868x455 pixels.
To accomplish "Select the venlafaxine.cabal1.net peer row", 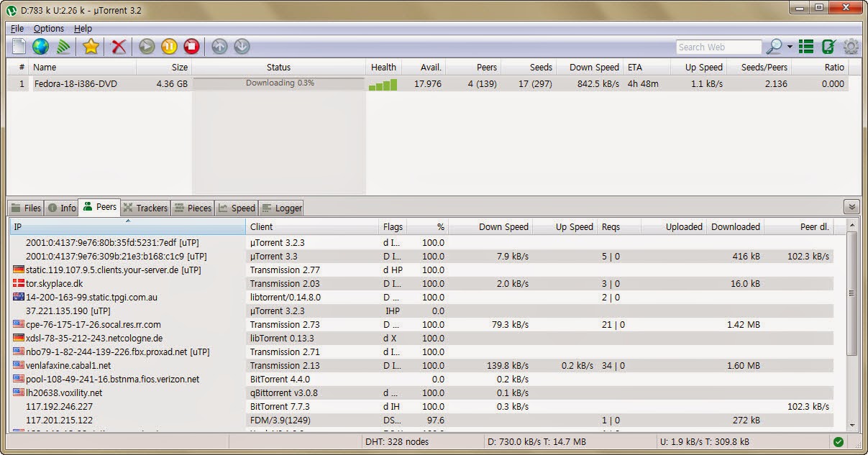I will tap(421, 366).
